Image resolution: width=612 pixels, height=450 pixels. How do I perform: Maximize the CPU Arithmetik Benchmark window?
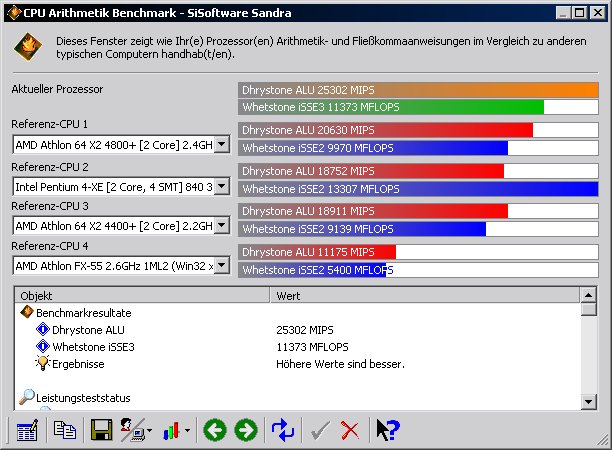[580, 13]
